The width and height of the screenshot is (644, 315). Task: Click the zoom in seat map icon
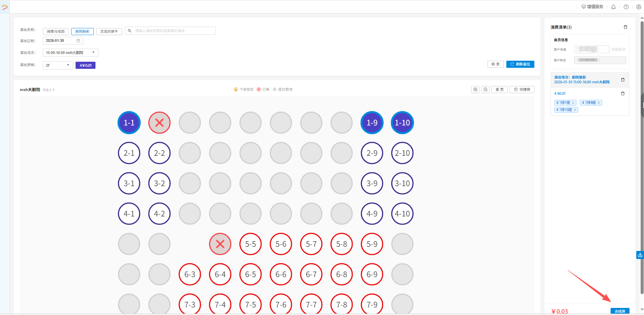point(475,89)
